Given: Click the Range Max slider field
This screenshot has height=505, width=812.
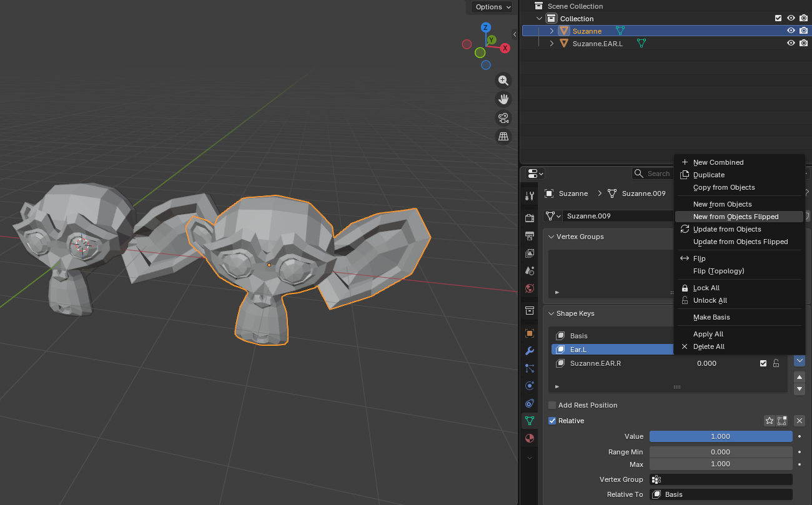Looking at the screenshot, I should [721, 464].
